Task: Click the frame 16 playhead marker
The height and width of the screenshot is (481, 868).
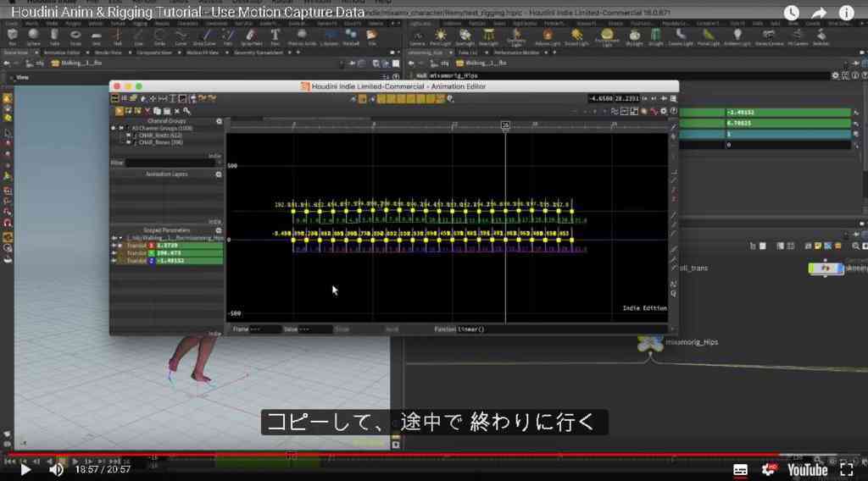Action: pos(505,125)
